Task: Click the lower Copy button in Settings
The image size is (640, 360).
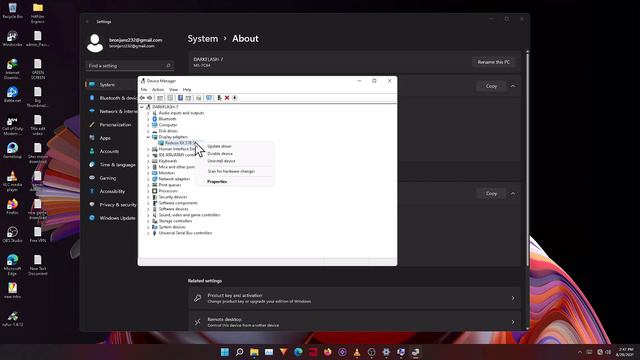Action: tap(491, 193)
